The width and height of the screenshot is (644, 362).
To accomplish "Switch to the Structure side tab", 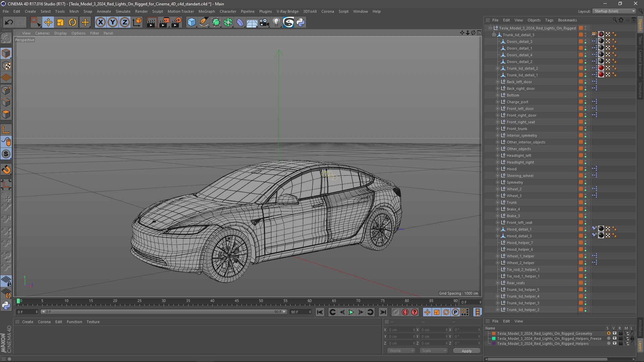I will 640,90.
